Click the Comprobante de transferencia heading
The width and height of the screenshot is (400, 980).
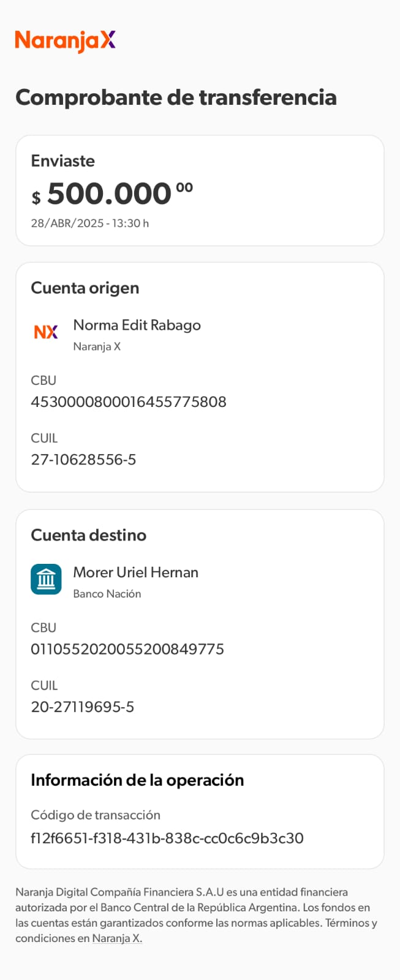pyautogui.click(x=176, y=97)
